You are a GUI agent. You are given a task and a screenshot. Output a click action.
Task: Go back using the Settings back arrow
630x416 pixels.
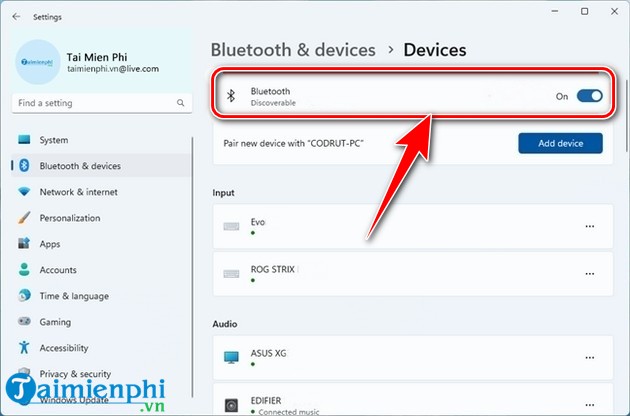[x=16, y=17]
